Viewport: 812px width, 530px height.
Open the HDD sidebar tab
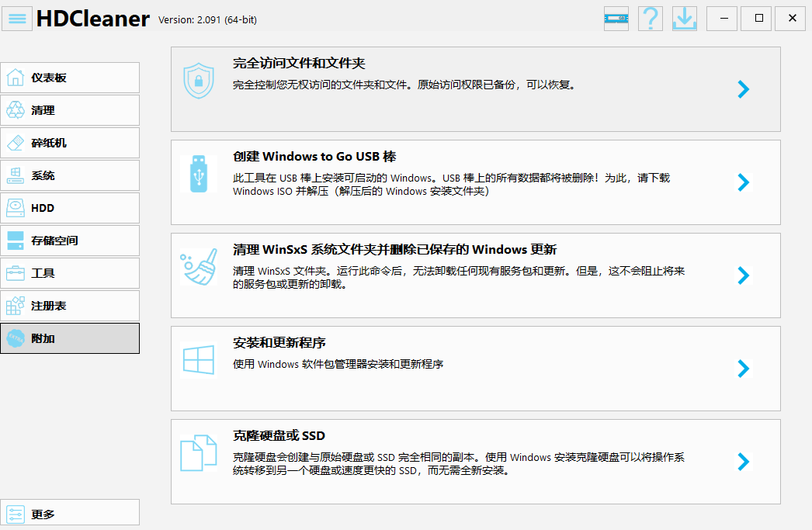[x=70, y=208]
